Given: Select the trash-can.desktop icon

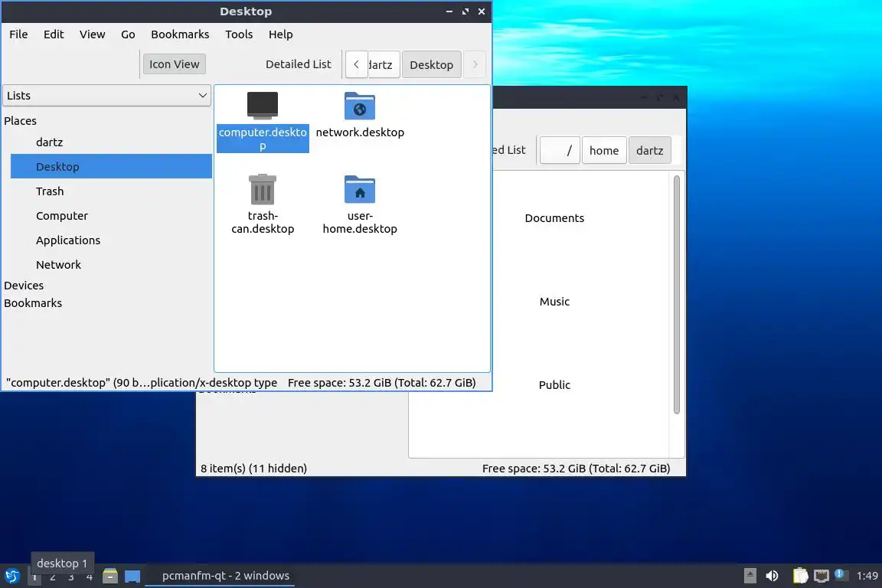Looking at the screenshot, I should click(262, 189).
